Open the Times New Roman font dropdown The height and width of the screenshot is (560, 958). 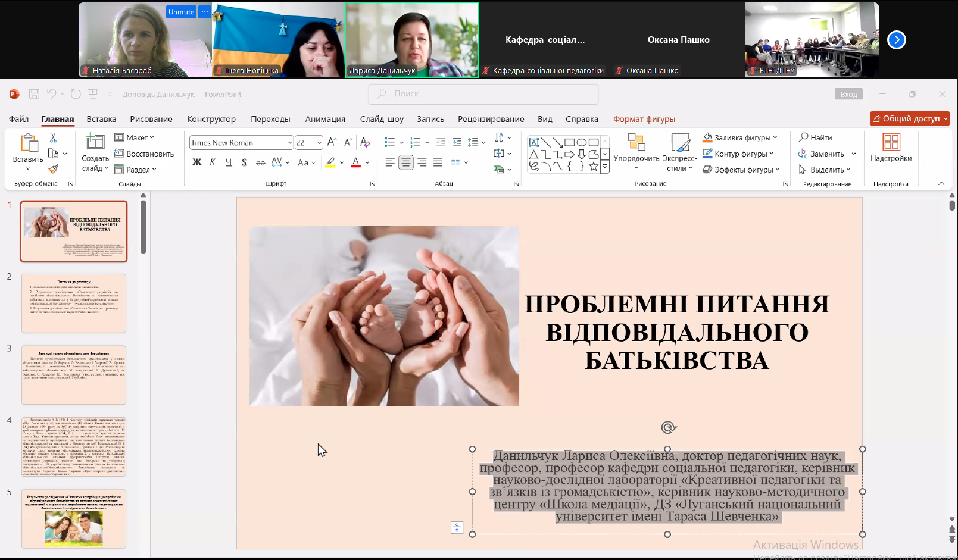289,143
